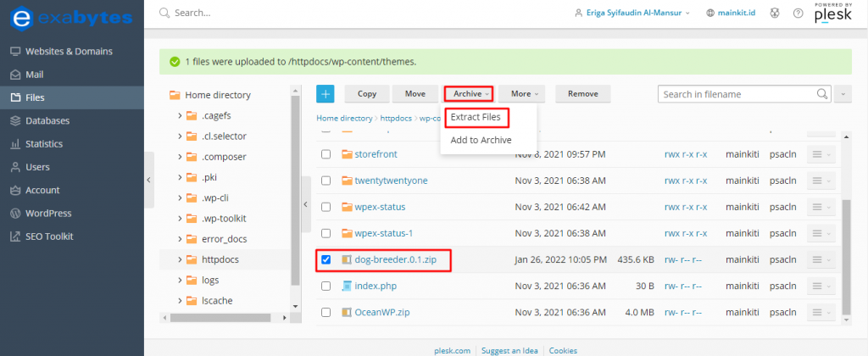This screenshot has width=868, height=356.
Task: Open row actions menu for index.php
Action: point(819,286)
